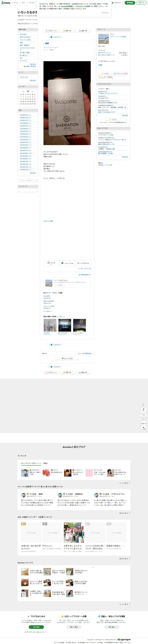The width and height of the screenshot is (148, 644).
Task: Open the アクセスデータの利用 link
Action: tap(83, 6)
